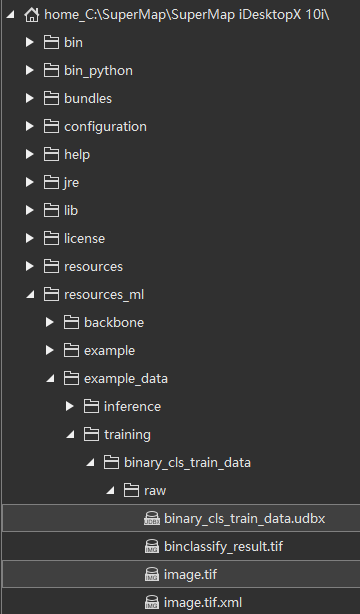
Task: Click the UDBX datasource icon
Action: pos(152,518)
